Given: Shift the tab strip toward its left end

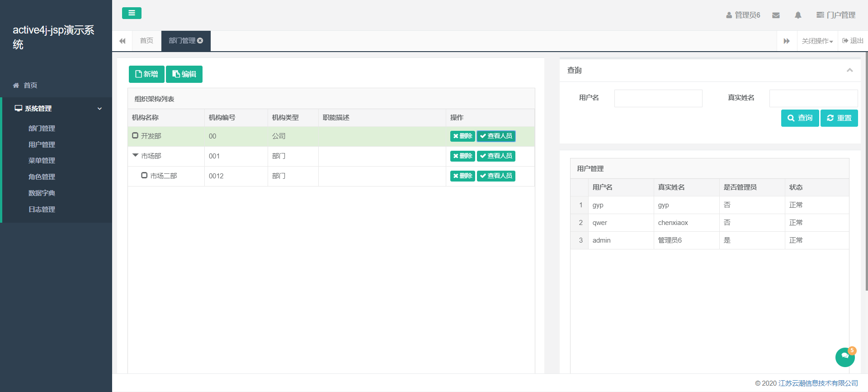Looking at the screenshot, I should pos(122,41).
